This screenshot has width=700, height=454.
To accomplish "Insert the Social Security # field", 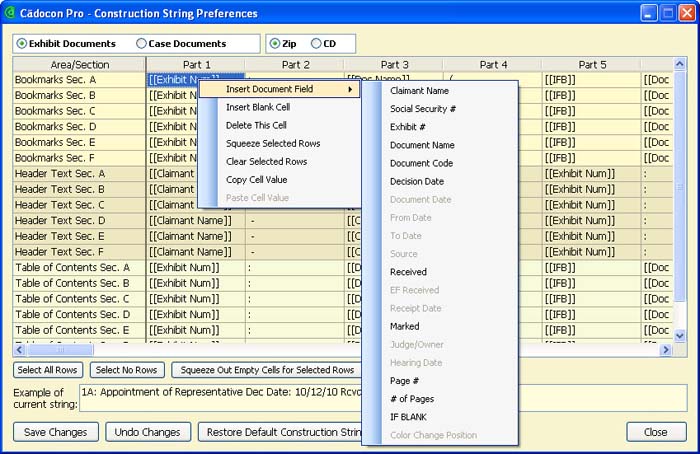I will tap(423, 109).
